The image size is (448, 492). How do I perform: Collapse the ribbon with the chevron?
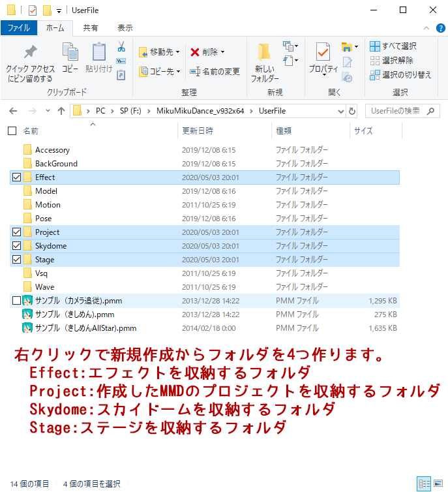tap(426, 28)
